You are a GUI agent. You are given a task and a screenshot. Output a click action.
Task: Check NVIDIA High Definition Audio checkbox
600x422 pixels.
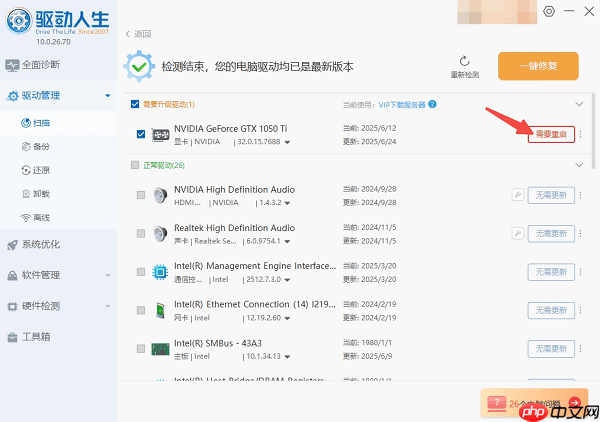141,195
